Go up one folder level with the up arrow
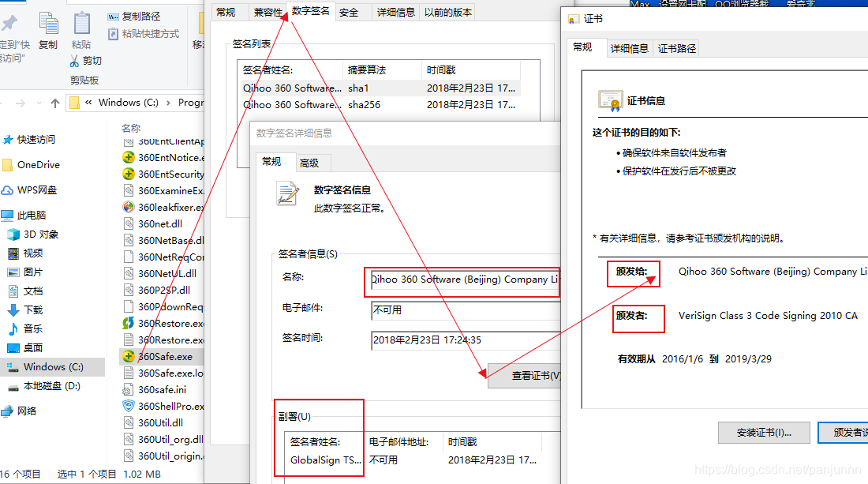The height and width of the screenshot is (484, 868). pyautogui.click(x=54, y=103)
